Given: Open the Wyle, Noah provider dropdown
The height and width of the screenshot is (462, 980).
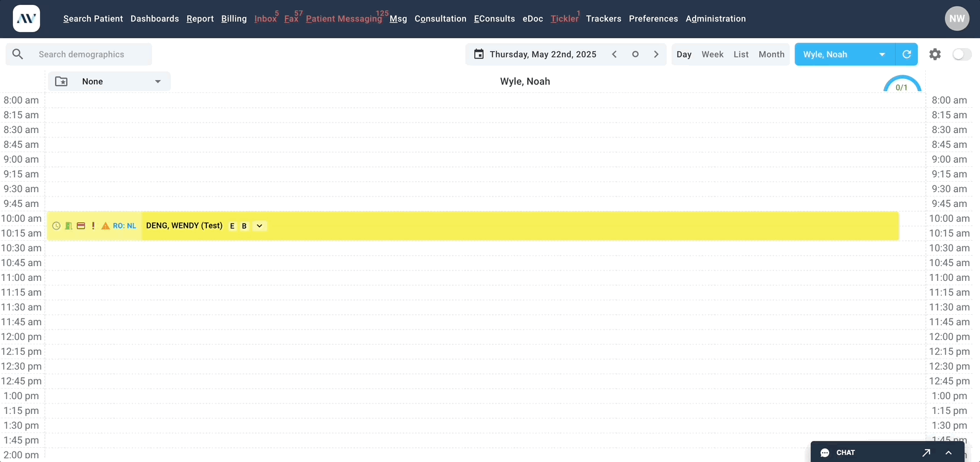Looking at the screenshot, I should coord(845,54).
